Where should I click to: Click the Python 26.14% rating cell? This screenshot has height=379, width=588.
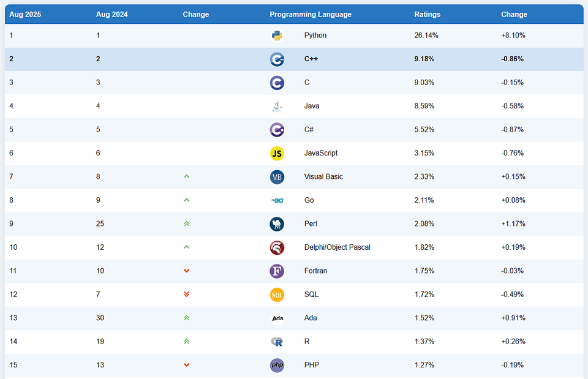426,36
